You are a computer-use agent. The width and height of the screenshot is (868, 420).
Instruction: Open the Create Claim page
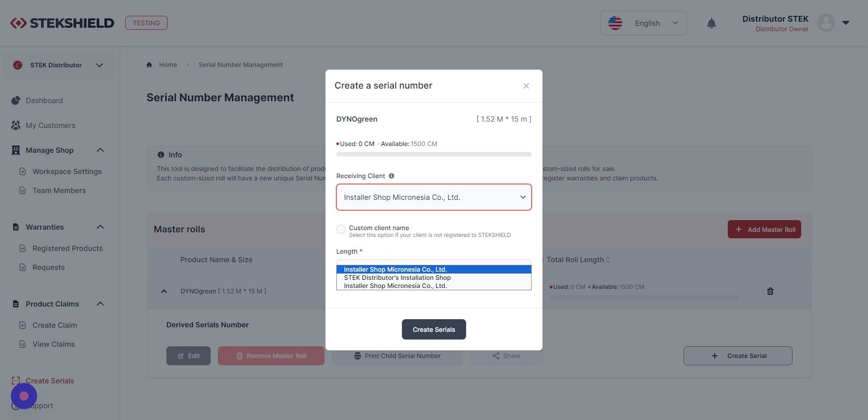coord(55,325)
